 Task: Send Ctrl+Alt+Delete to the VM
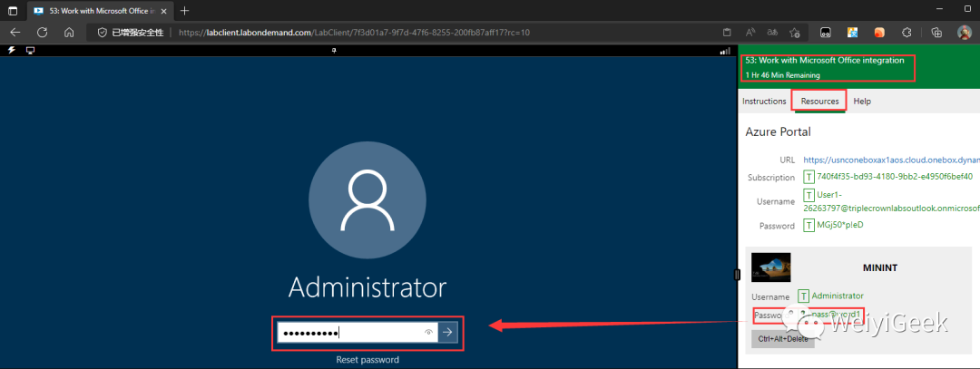[x=782, y=339]
